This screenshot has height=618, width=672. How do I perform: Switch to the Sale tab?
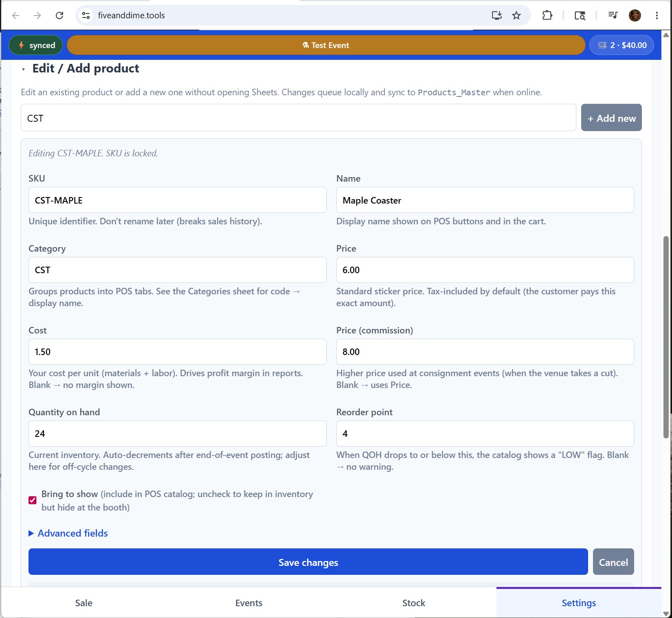point(84,603)
